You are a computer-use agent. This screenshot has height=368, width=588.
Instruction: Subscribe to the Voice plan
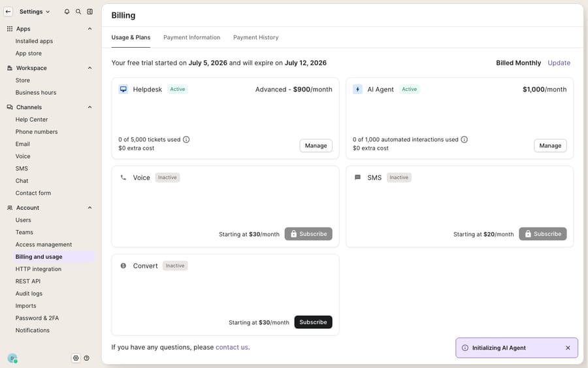coord(308,234)
